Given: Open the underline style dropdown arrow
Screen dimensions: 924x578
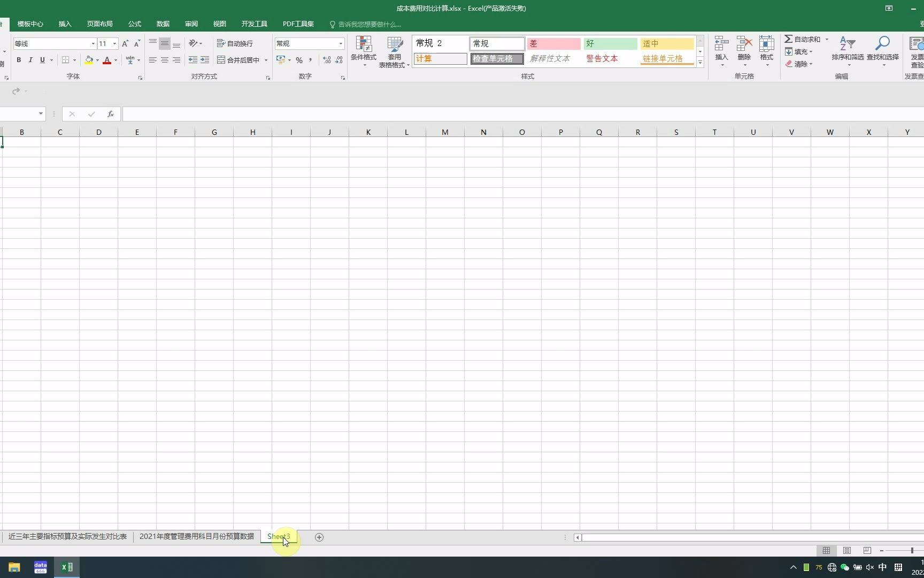Looking at the screenshot, I should point(51,60).
